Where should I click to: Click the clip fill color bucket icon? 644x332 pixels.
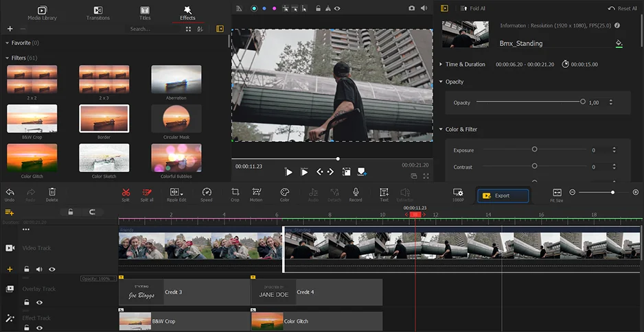pyautogui.click(x=619, y=43)
